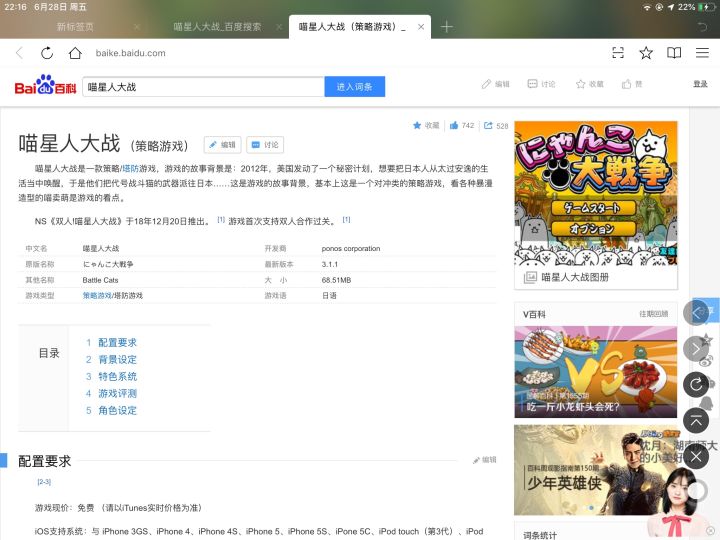Dismiss the floating panel with X button
Viewport: 720px width, 540px height.
pyautogui.click(x=696, y=457)
